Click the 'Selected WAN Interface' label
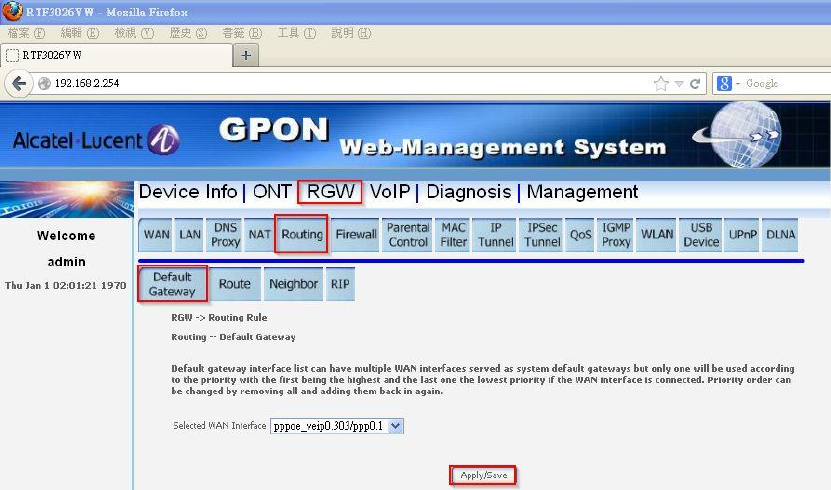831x490 pixels. 219,426
